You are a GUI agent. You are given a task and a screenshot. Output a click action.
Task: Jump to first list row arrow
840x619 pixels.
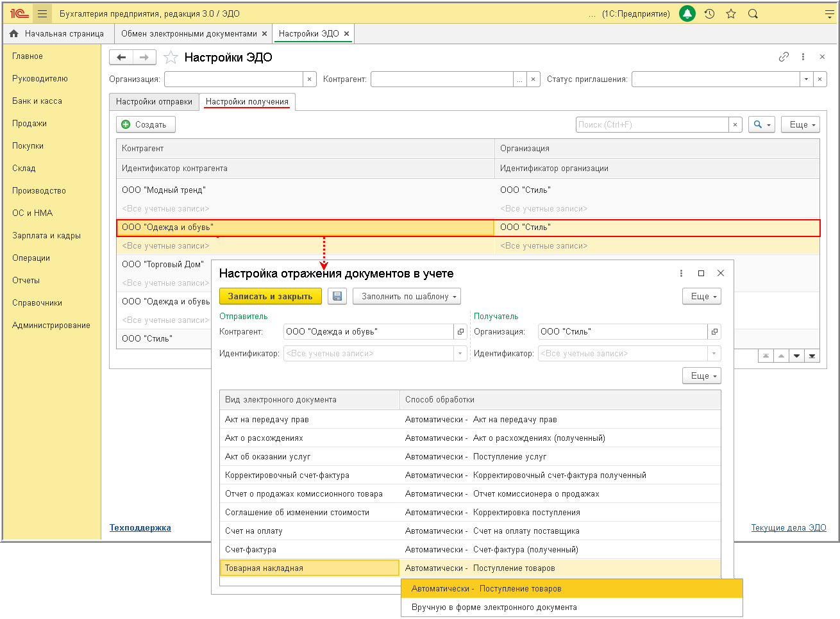tap(766, 356)
